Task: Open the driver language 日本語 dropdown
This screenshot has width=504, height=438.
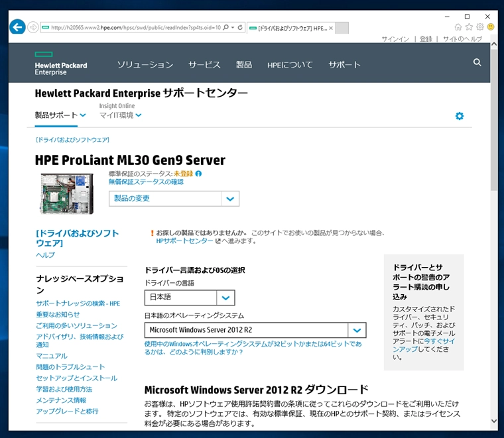Action: pos(190,298)
